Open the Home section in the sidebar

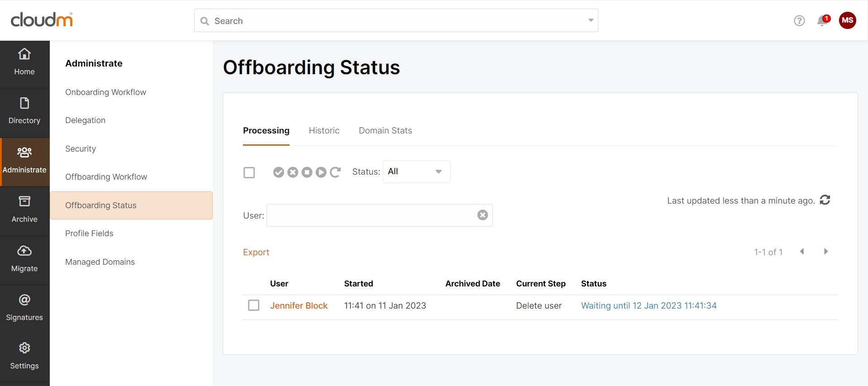(24, 62)
